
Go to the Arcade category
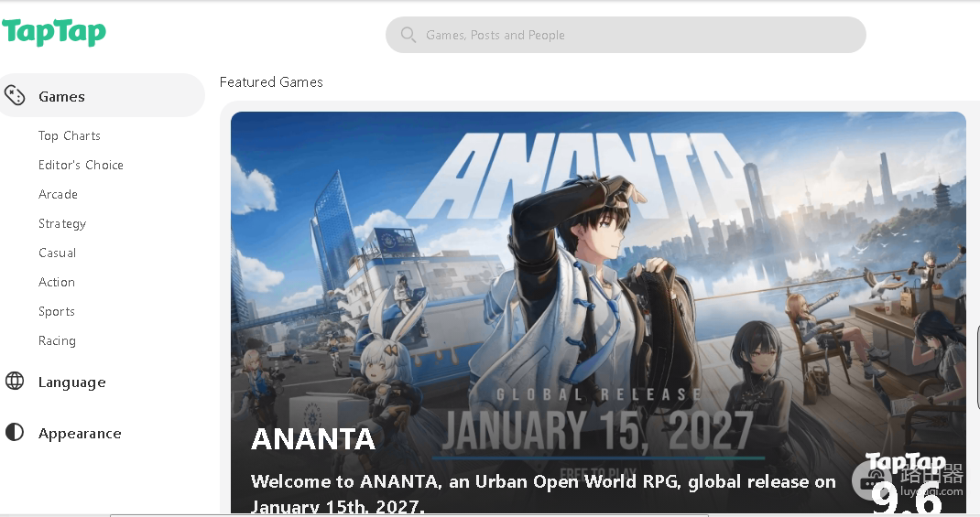(x=58, y=194)
